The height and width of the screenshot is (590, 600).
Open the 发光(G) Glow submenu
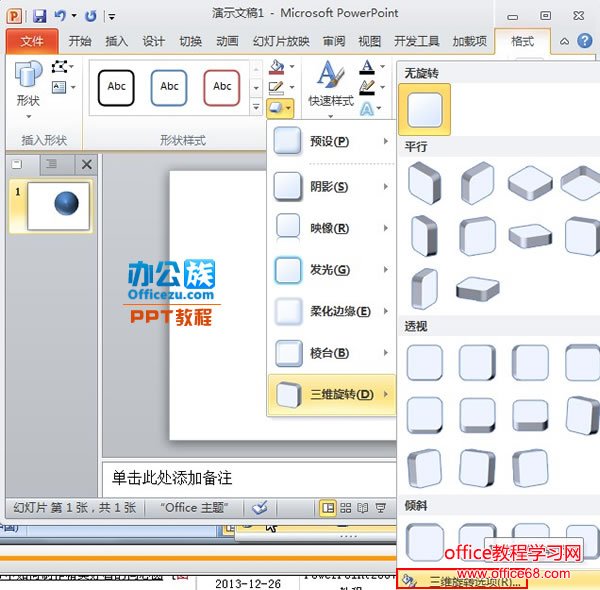coord(331,270)
